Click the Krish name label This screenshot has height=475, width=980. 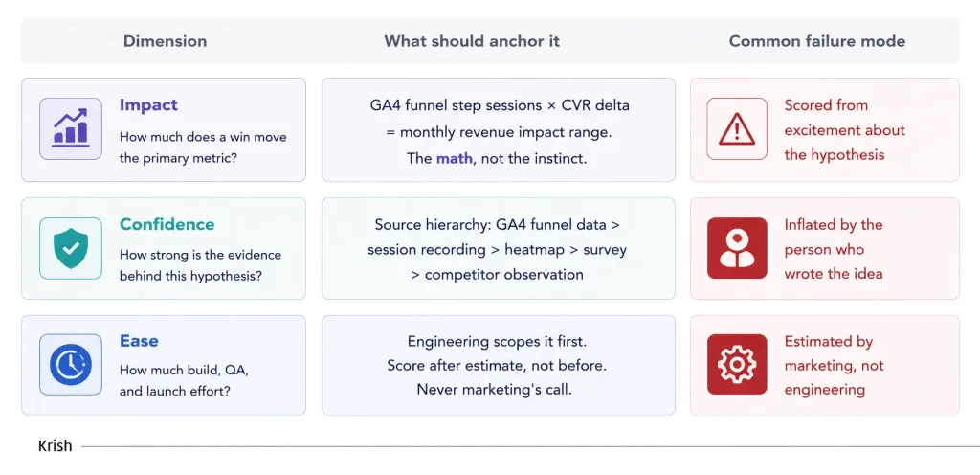(55, 446)
